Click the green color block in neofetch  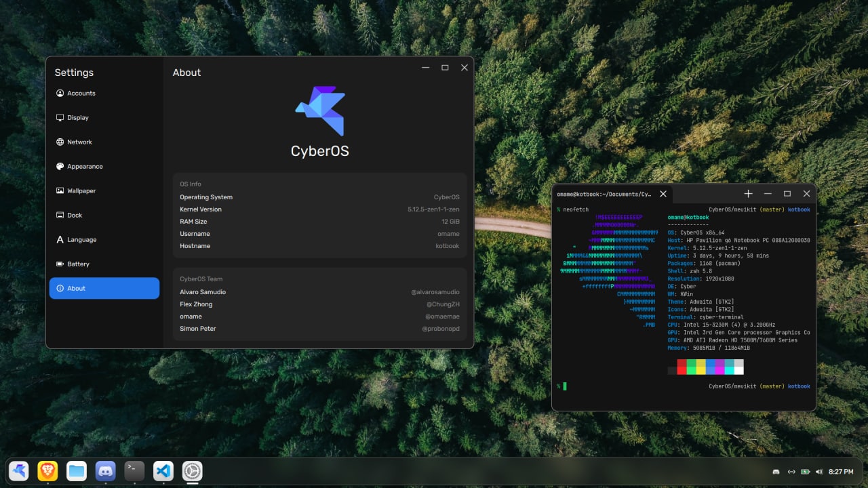(691, 367)
